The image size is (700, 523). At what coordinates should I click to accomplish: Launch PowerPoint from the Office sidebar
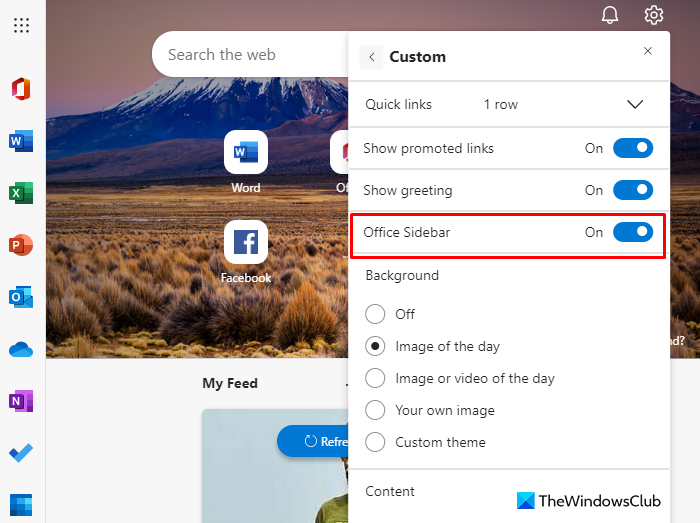click(x=21, y=245)
